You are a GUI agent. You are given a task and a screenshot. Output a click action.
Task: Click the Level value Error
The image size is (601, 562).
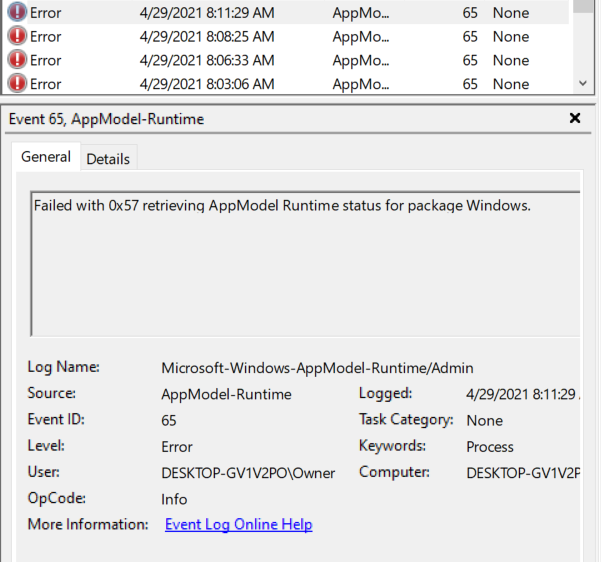pos(177,447)
